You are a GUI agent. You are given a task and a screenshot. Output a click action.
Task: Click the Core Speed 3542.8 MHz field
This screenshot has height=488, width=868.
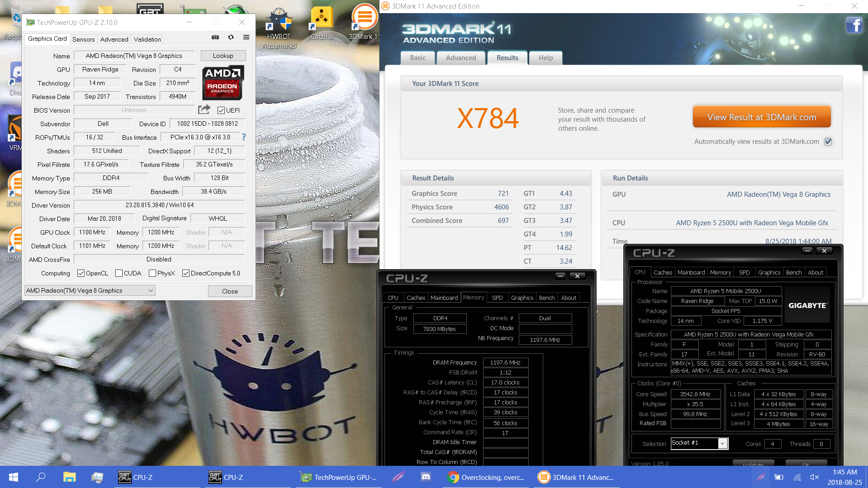tap(695, 394)
